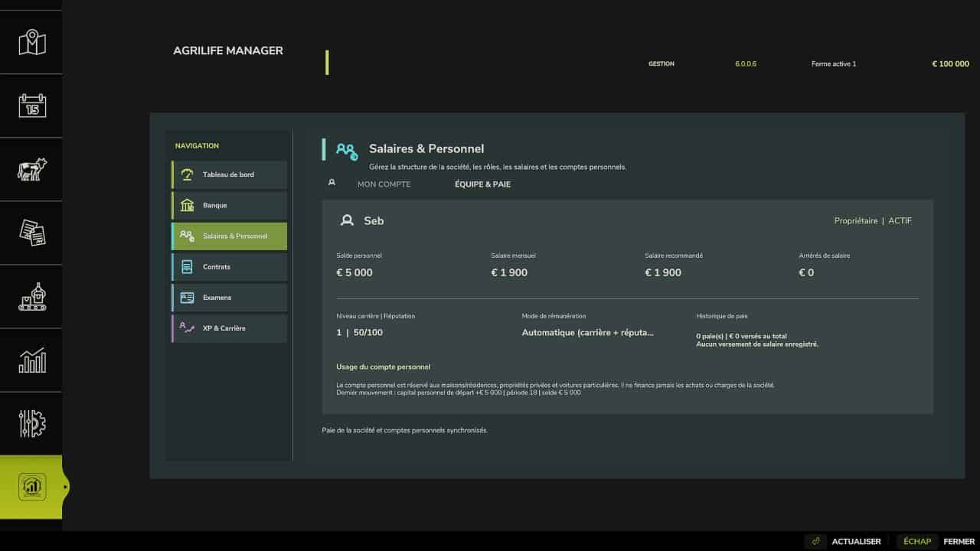Screen dimensions: 980x551
Task: Open the contracts documents sidebar icon
Action: [x=32, y=233]
